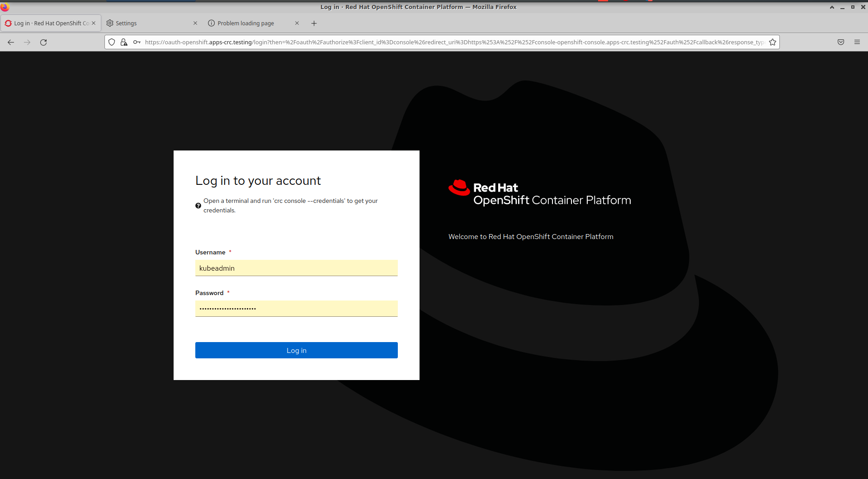
Task: Click the Username label
Action: click(210, 252)
